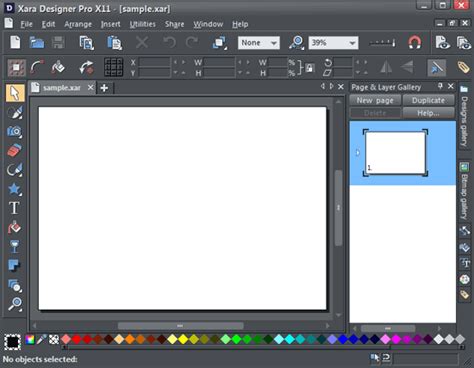Select the Transparency wine-glass tool

15,247
